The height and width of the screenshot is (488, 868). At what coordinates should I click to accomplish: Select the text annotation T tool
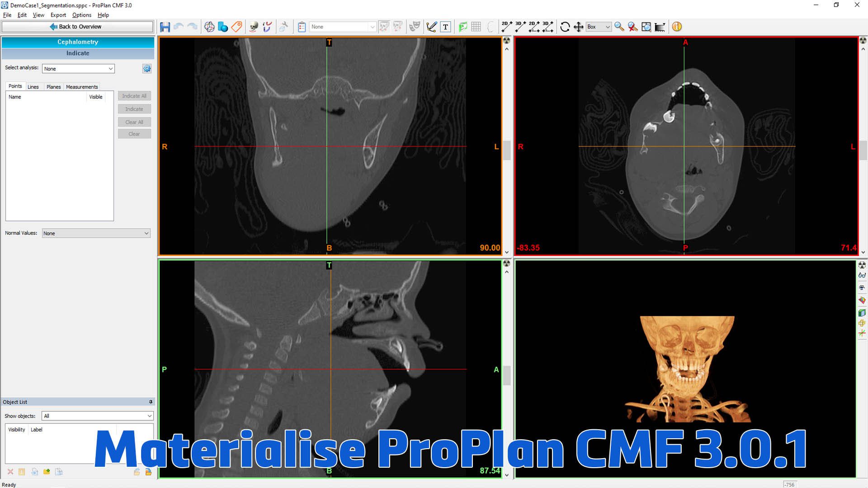(446, 27)
